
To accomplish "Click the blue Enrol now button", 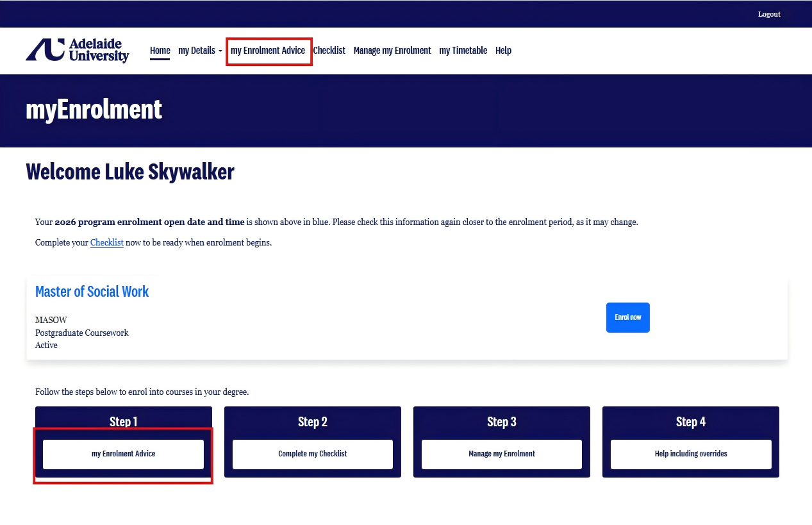I will [x=628, y=317].
